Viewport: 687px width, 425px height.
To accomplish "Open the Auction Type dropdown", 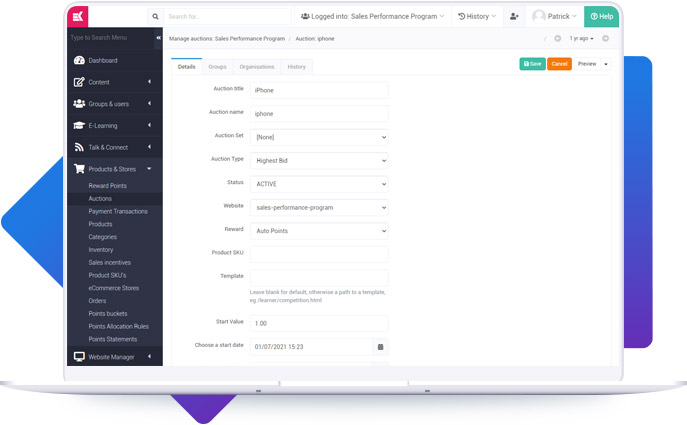I will click(x=318, y=160).
